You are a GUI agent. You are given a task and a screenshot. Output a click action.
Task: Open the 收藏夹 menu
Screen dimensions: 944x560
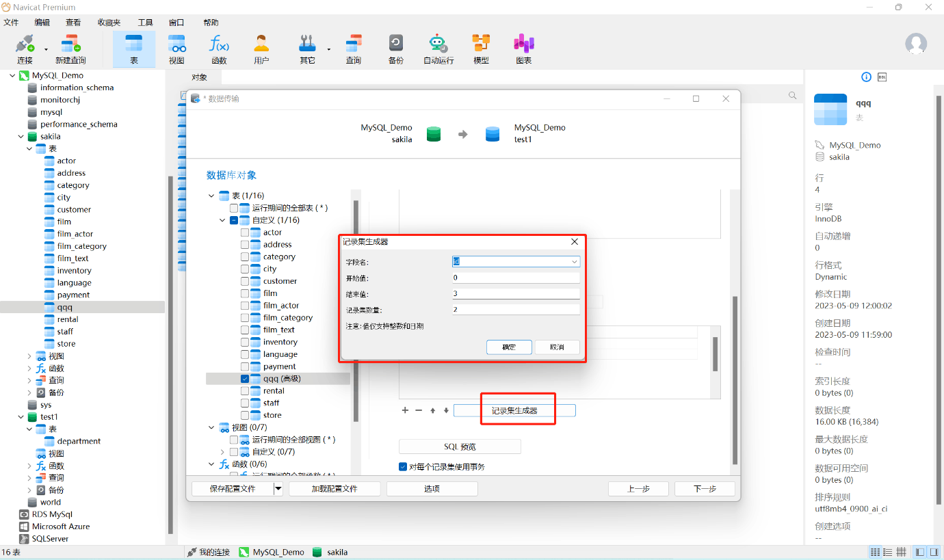coord(109,23)
